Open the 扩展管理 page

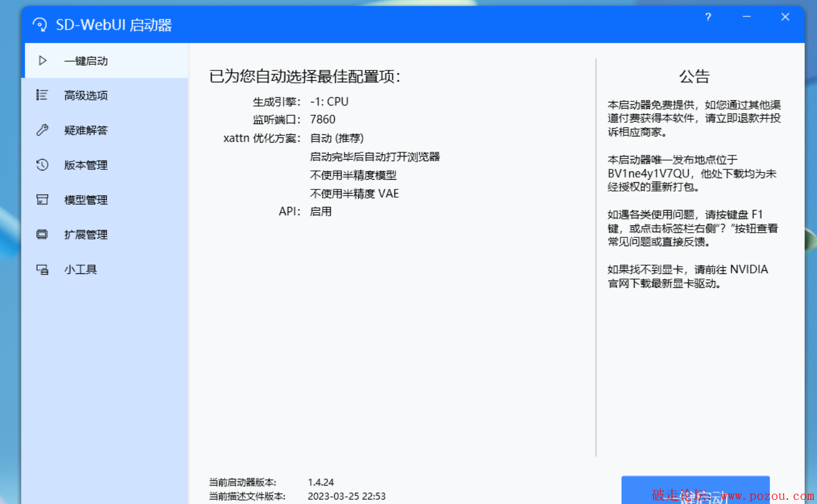pos(86,235)
